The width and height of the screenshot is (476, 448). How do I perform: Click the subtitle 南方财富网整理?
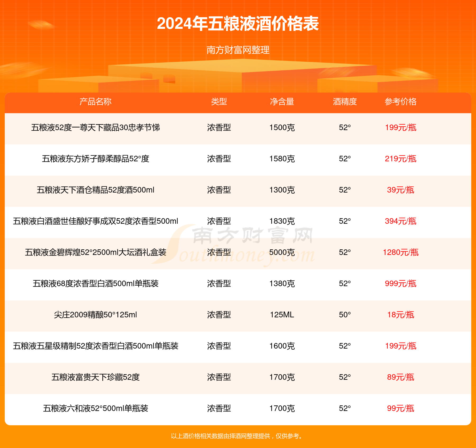pos(238,50)
